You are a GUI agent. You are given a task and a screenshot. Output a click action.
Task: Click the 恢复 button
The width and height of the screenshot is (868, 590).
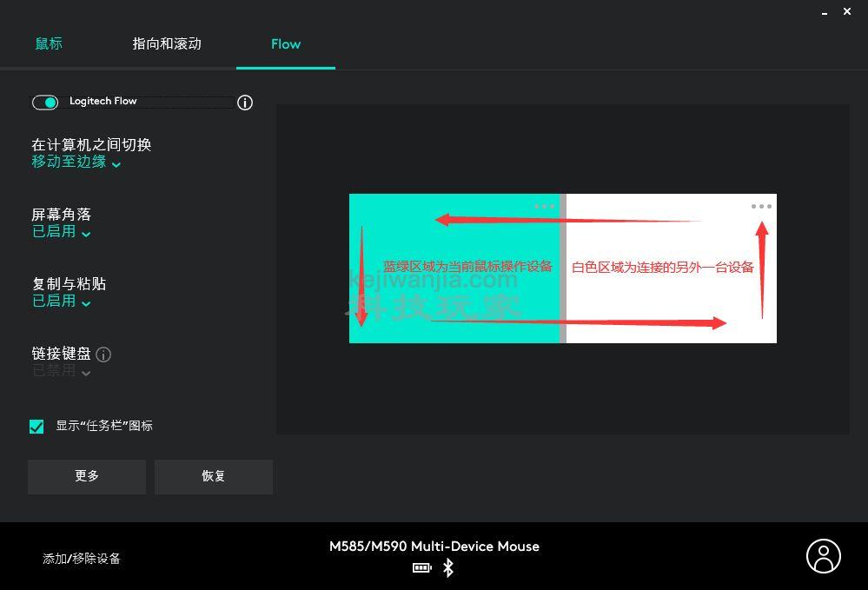coord(214,476)
